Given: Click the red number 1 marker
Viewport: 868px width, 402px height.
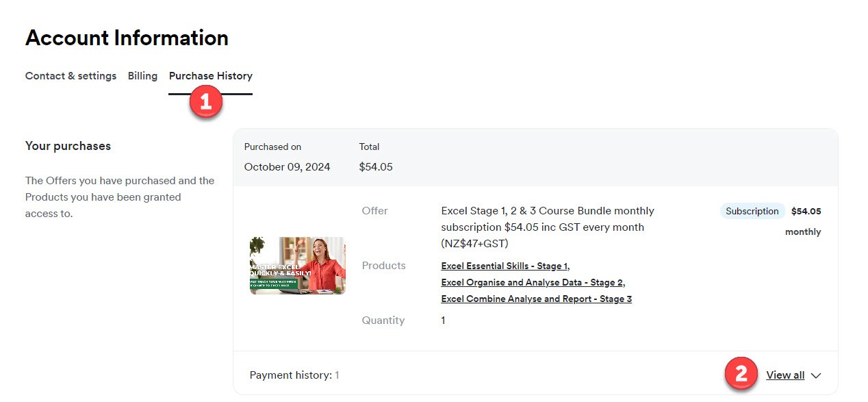Looking at the screenshot, I should (x=206, y=102).
